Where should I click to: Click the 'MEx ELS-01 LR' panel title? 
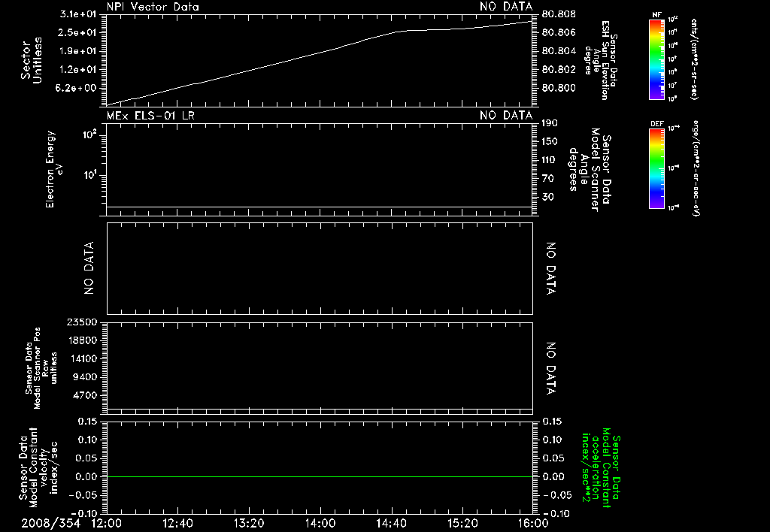click(150, 116)
